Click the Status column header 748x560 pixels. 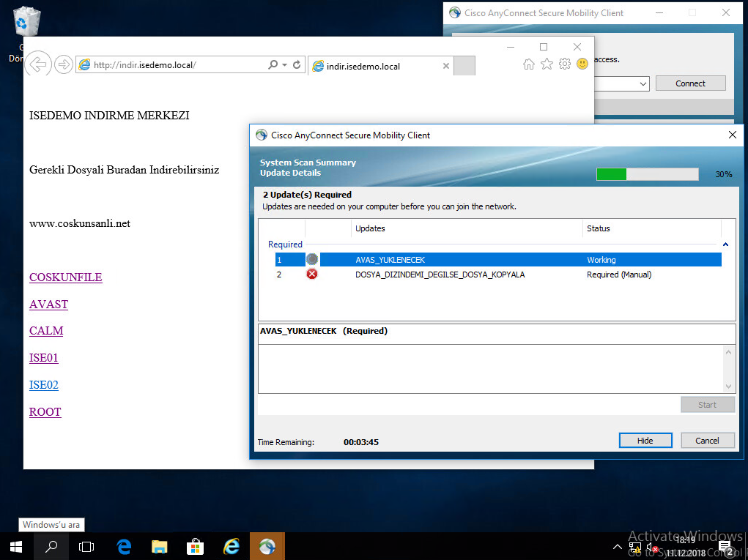[x=651, y=228]
